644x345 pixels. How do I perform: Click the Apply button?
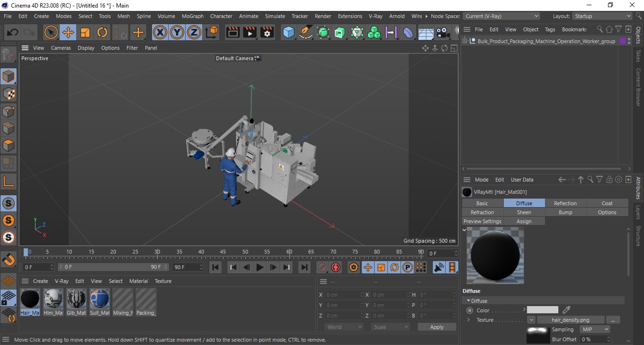click(x=437, y=327)
